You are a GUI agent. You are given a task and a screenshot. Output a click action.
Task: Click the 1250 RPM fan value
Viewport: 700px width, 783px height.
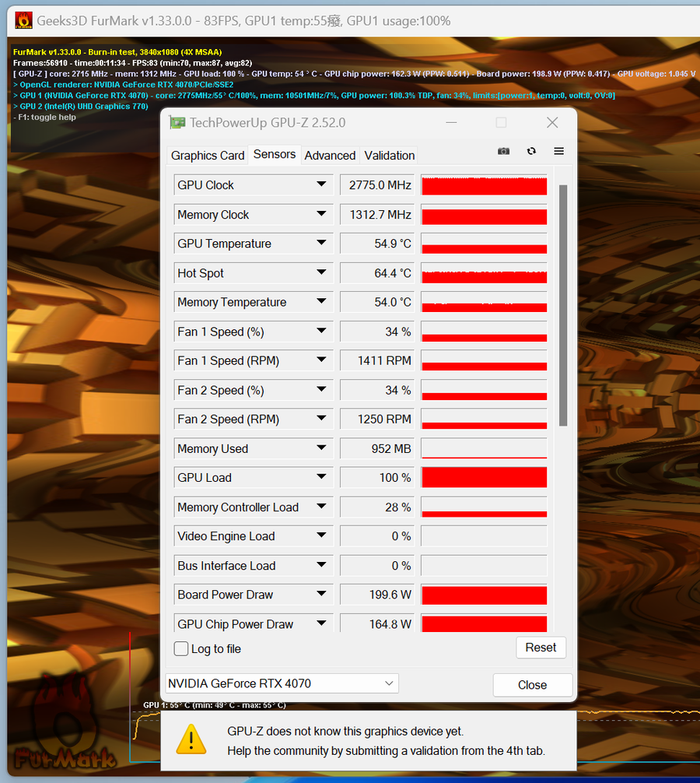pos(378,419)
